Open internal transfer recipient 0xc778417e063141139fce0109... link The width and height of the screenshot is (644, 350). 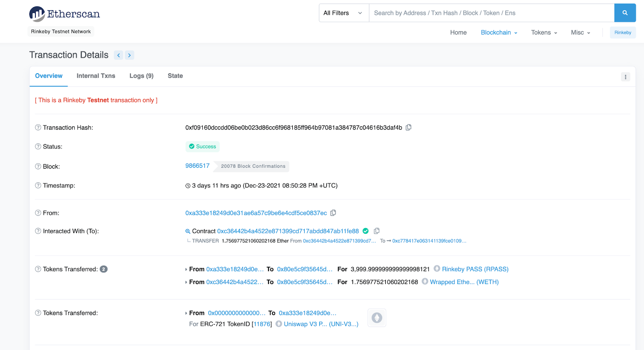[429, 241]
